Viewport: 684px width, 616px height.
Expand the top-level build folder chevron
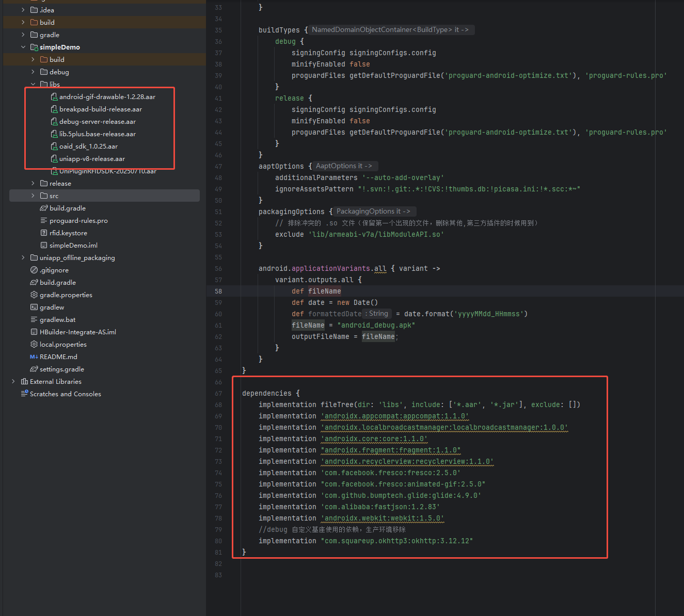click(x=23, y=22)
